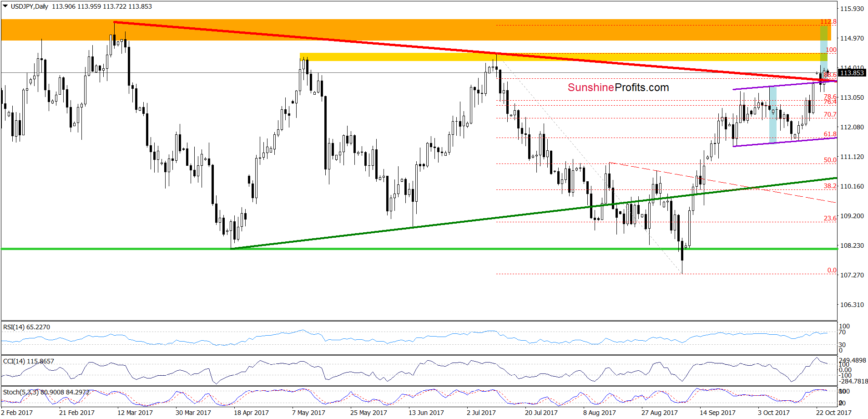Click the 249.4898 CCI scale value
This screenshot has height=419, width=868.
[853, 360]
